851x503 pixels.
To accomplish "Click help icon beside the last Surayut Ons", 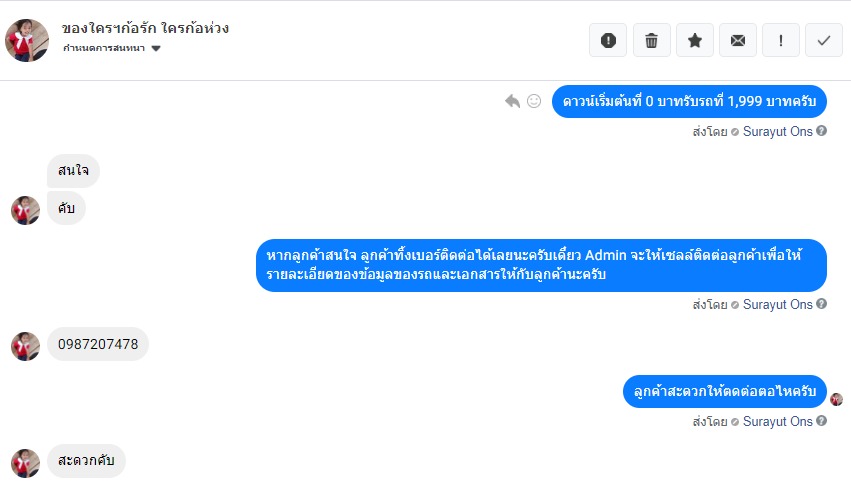I will click(x=822, y=421).
